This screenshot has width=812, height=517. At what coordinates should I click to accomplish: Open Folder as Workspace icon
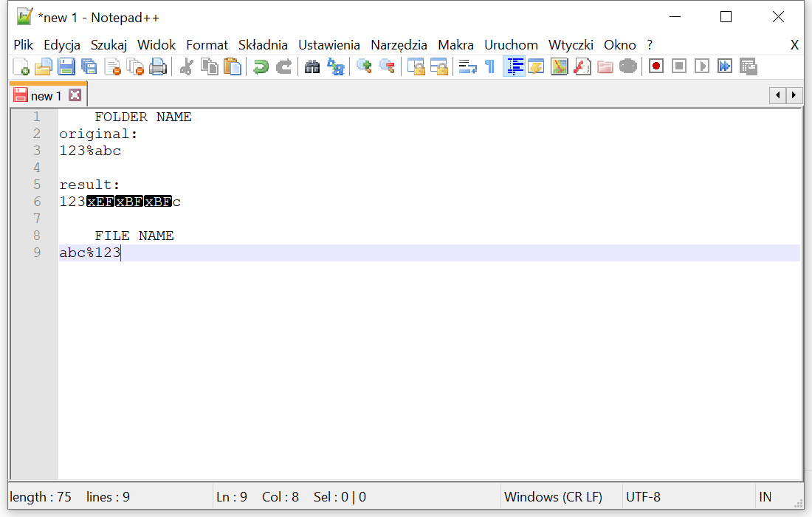click(605, 66)
